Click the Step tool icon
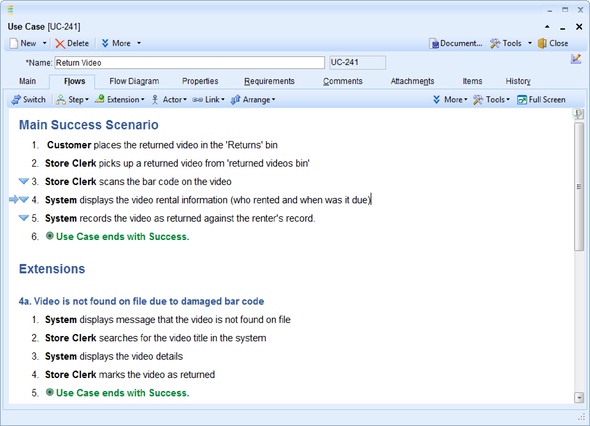 [x=61, y=100]
